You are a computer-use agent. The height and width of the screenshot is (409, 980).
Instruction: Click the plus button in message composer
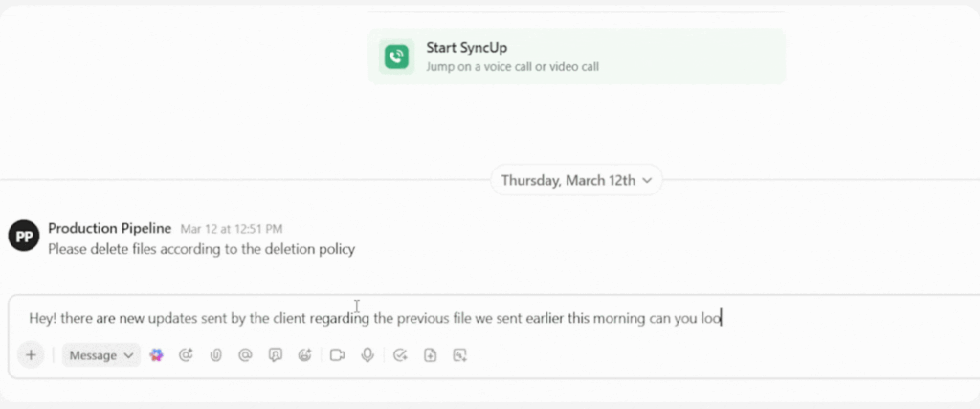coord(31,355)
